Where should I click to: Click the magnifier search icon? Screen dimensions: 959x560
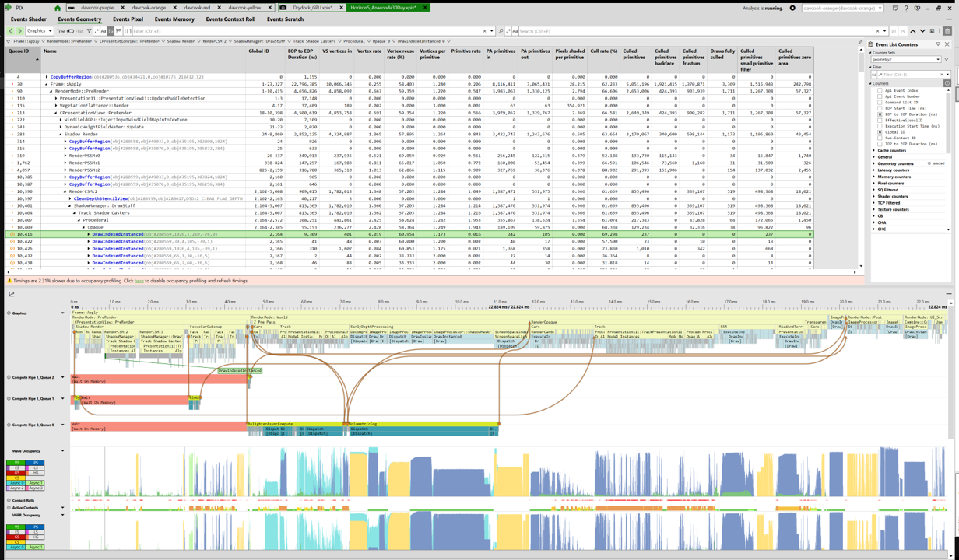(501, 31)
